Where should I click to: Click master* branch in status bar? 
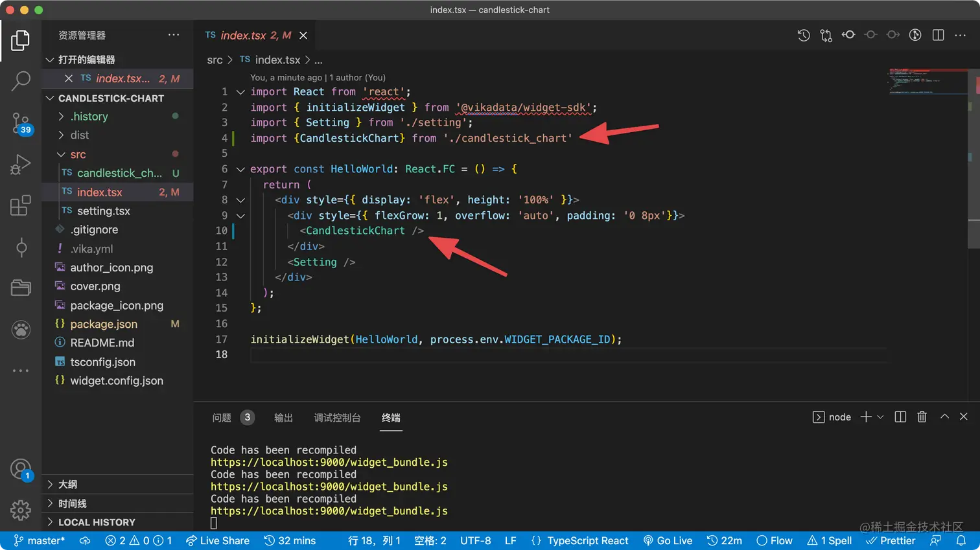click(39, 540)
